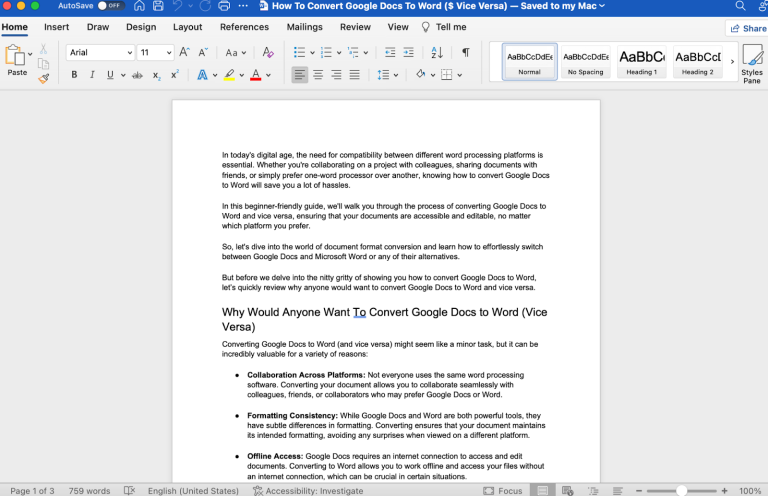Open the font size 11 dropdown
Image resolution: width=768 pixels, height=496 pixels.
click(169, 52)
